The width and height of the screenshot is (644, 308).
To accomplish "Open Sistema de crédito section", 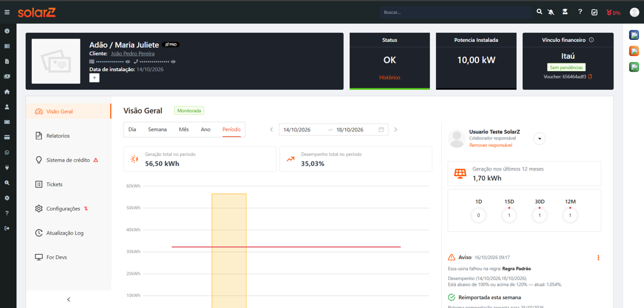I will tap(68, 160).
